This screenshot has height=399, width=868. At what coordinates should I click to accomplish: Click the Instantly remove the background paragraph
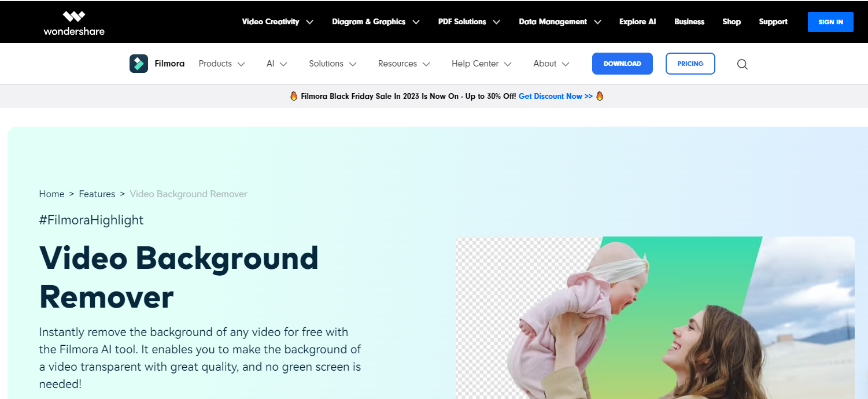pyautogui.click(x=200, y=358)
